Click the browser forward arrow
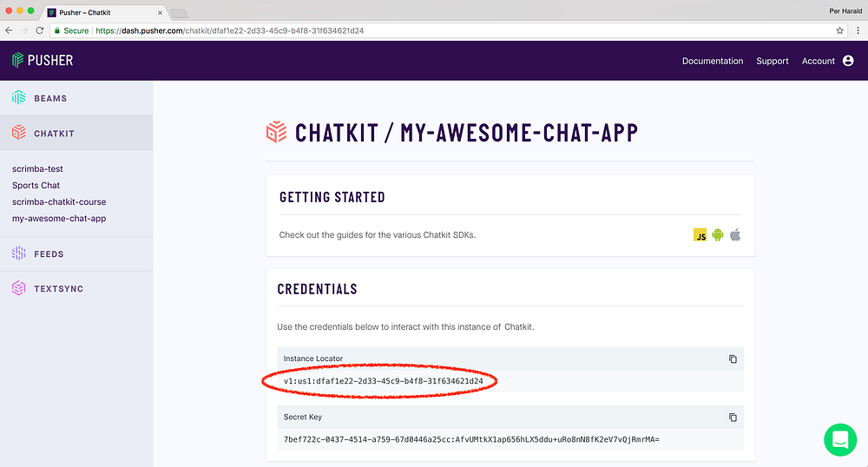 (x=23, y=30)
